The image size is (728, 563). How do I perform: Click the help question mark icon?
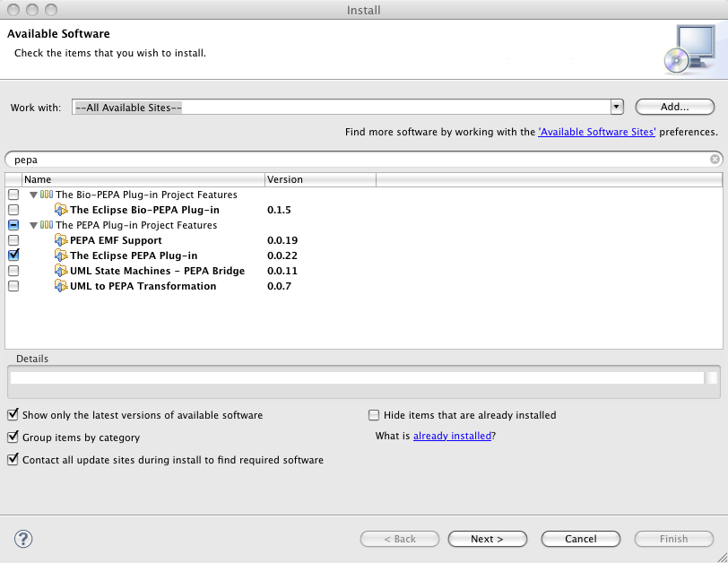[x=23, y=539]
